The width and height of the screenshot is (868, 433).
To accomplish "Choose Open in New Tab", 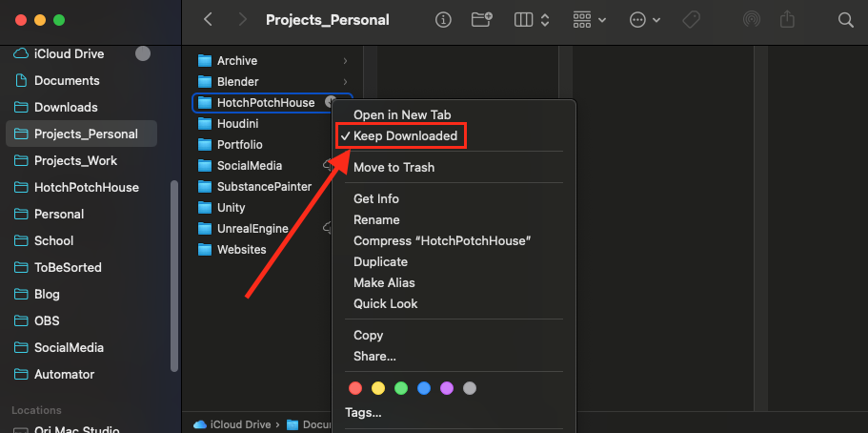I will (402, 114).
